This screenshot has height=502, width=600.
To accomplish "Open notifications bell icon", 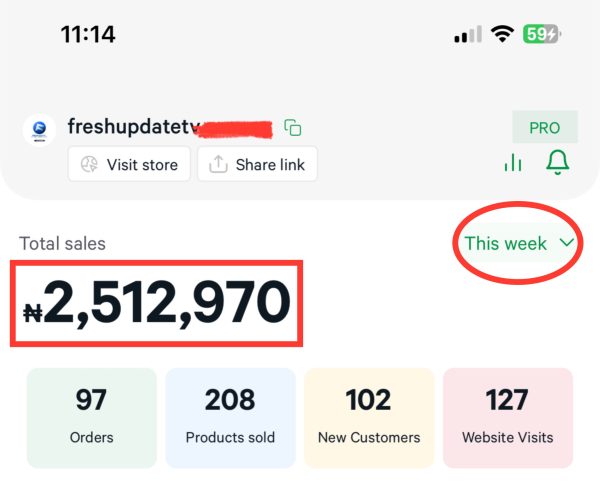I will (x=558, y=162).
